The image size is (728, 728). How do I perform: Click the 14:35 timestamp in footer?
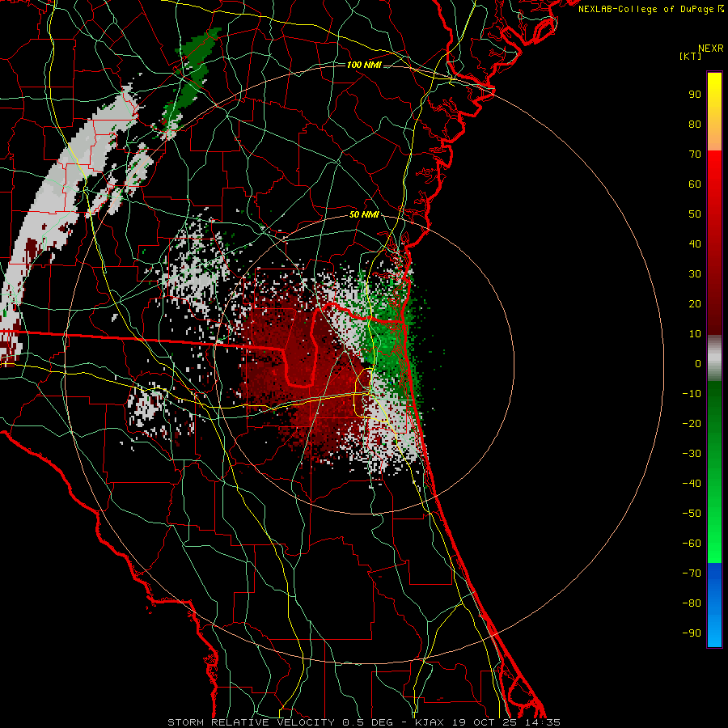(543, 722)
